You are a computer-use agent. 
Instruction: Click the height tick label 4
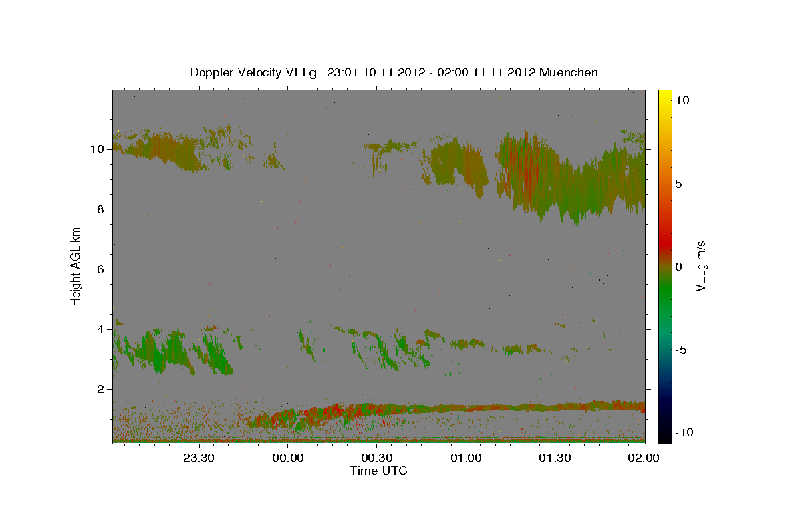[102, 329]
